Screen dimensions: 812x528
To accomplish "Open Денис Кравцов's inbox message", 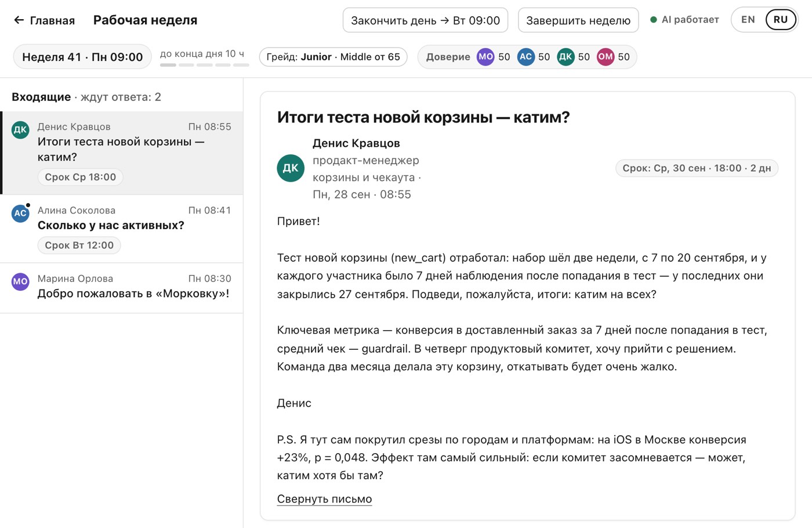I will click(122, 153).
